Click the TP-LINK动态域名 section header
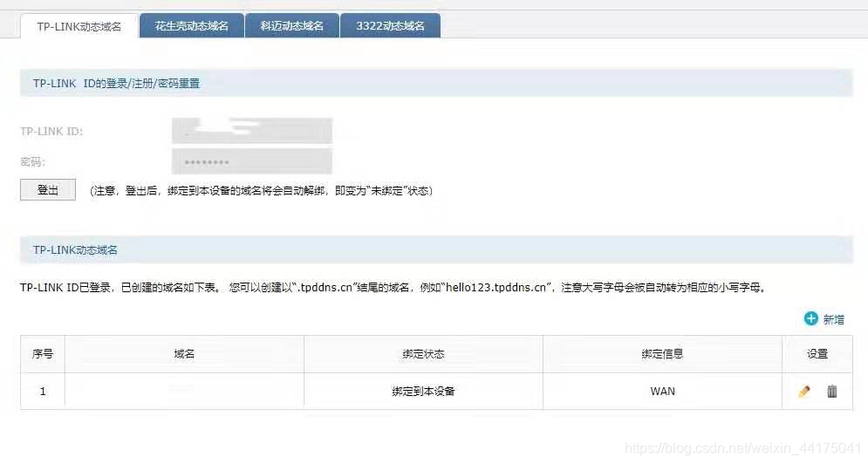Screen dimensions: 868x464 tap(436, 249)
